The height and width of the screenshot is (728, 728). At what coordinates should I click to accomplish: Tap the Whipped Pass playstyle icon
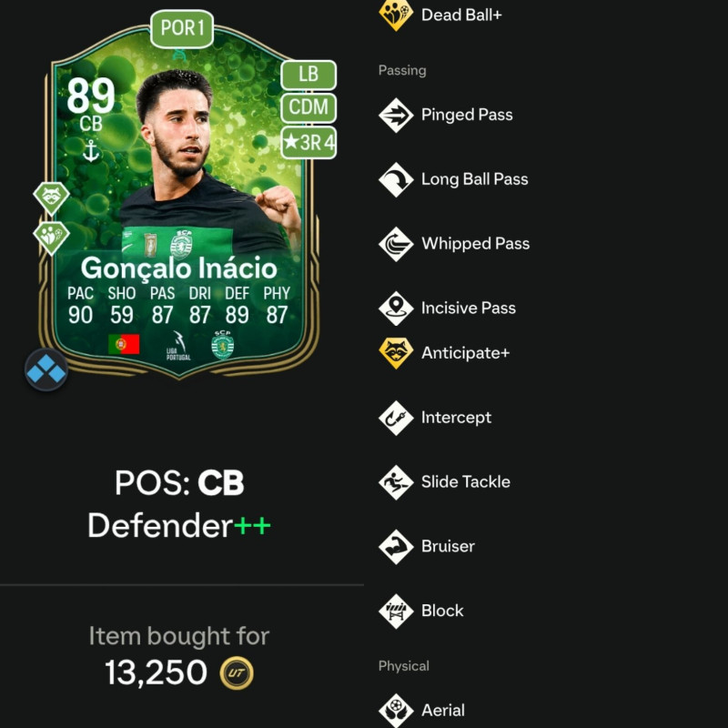pos(396,244)
